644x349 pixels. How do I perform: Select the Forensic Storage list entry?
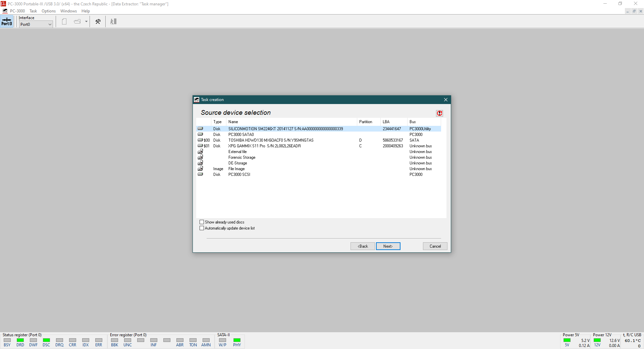pos(242,157)
